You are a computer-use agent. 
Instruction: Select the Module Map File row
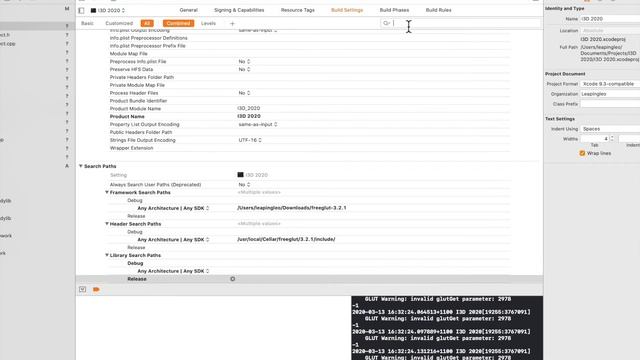point(293,54)
